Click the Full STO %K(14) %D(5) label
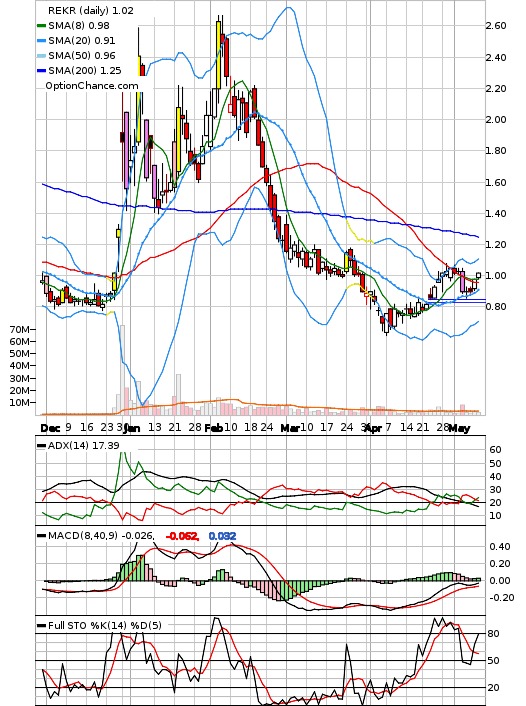 (100, 625)
